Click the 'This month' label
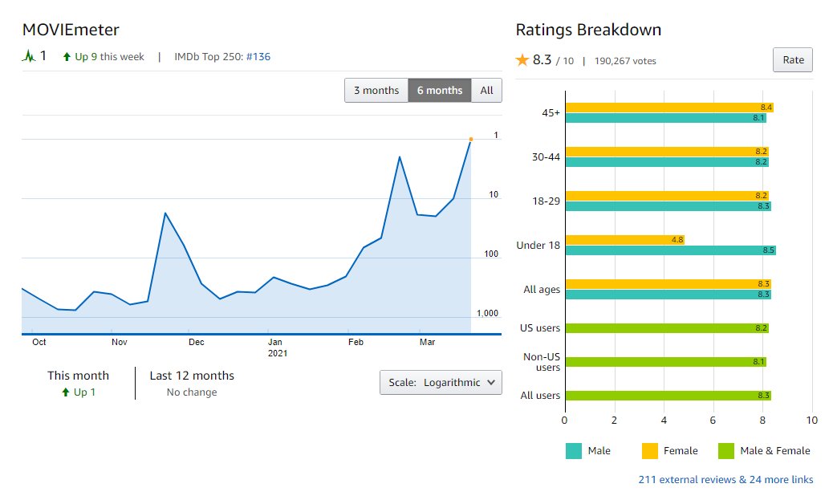This screenshot has height=504, width=833. click(x=78, y=376)
